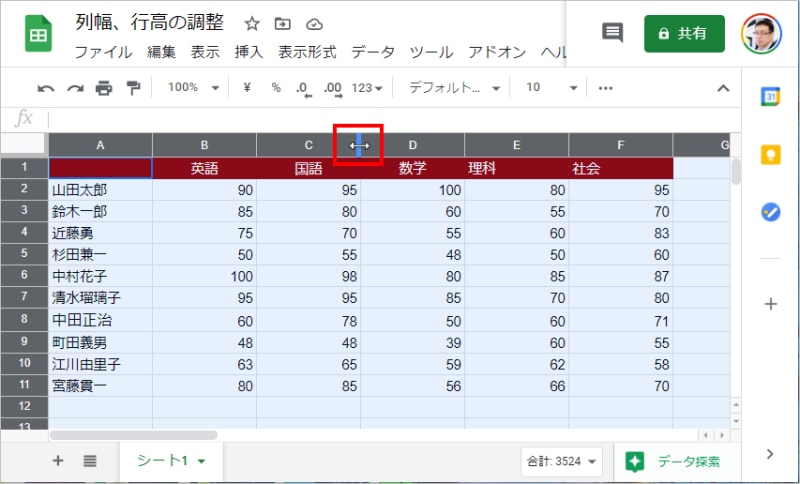Click the 共有 share button
The height and width of the screenshot is (484, 800).
tap(684, 34)
